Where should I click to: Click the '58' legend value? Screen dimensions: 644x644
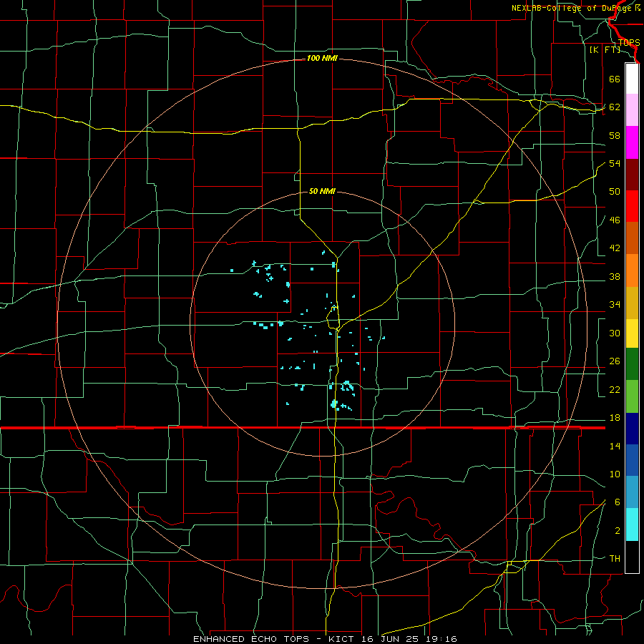click(x=615, y=135)
